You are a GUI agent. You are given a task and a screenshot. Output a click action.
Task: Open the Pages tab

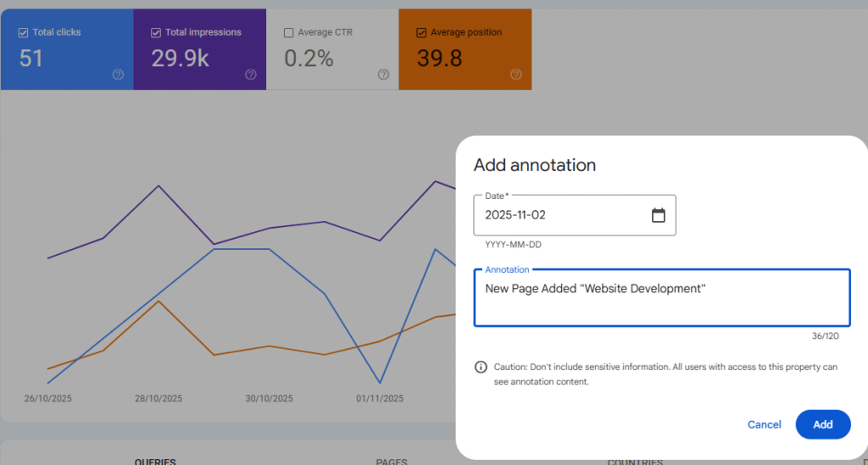(392, 462)
